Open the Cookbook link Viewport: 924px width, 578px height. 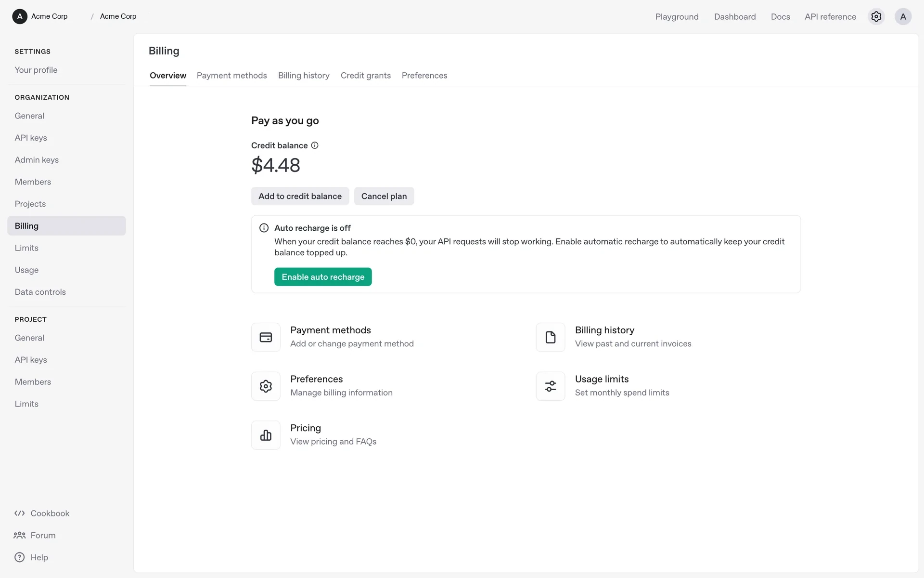coord(50,513)
